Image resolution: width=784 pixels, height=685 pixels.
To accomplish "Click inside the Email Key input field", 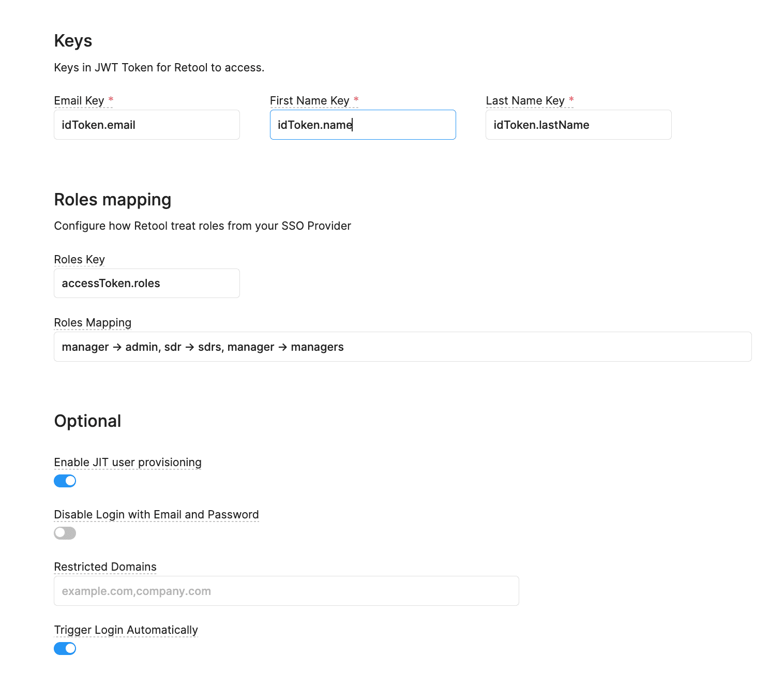I will pos(146,125).
